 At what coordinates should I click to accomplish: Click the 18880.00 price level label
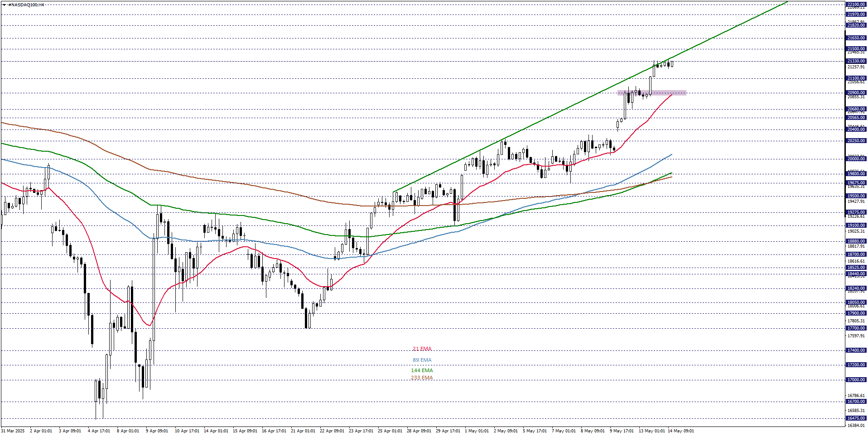tap(856, 242)
